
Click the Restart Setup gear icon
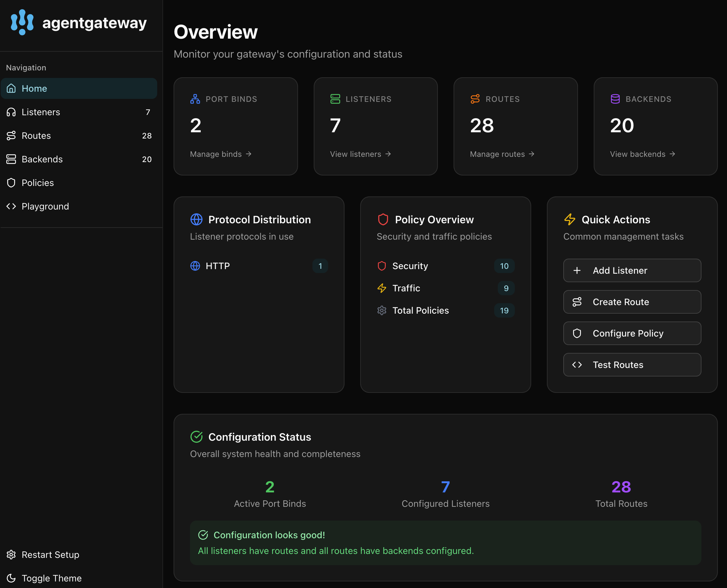point(11,555)
